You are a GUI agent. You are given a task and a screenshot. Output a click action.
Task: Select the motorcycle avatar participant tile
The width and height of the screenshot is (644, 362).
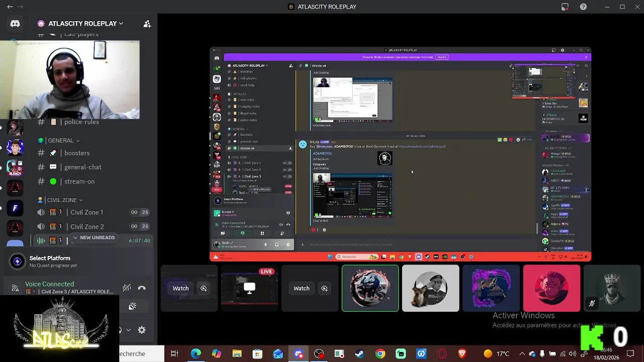click(370, 288)
